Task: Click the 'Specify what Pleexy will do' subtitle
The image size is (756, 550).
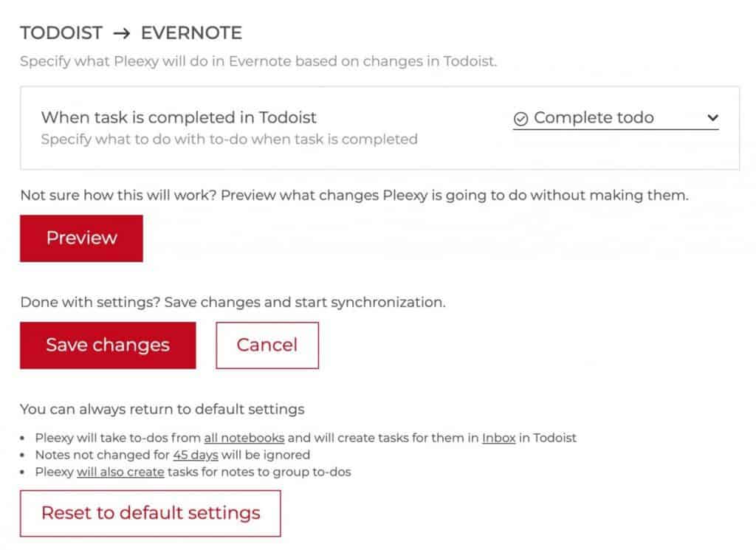Action: [x=258, y=61]
